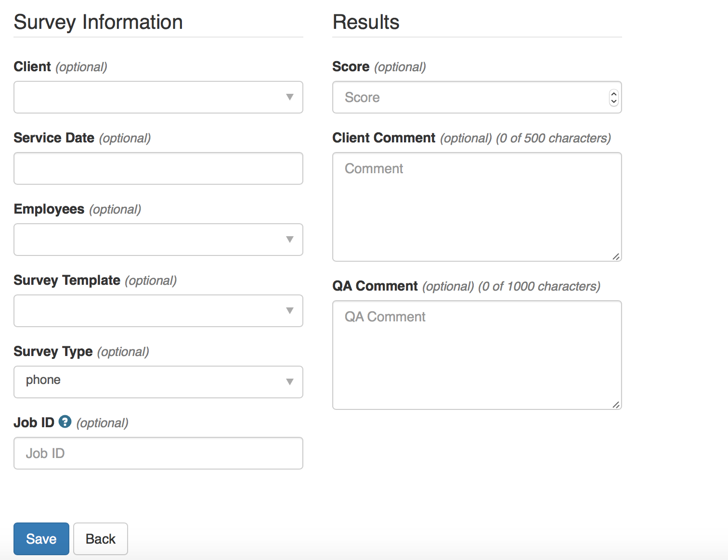Click the blue Save button
728x560 pixels.
[x=41, y=539]
